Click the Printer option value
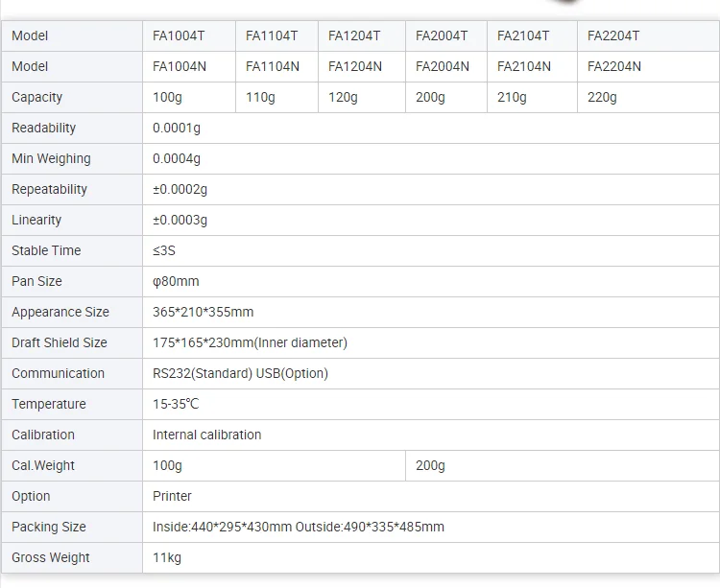Viewport: 720px width, 588px height. (172, 496)
